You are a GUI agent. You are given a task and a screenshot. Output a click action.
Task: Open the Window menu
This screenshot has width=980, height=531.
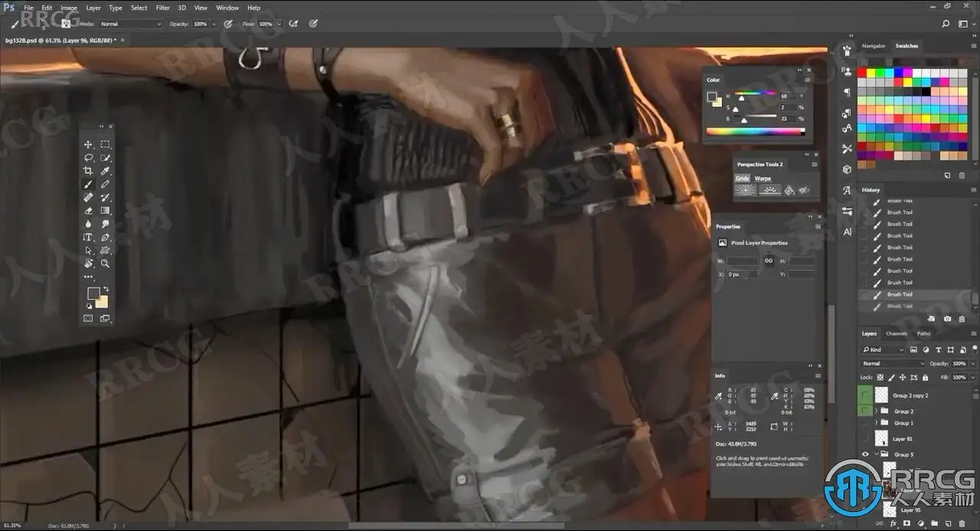coord(227,8)
